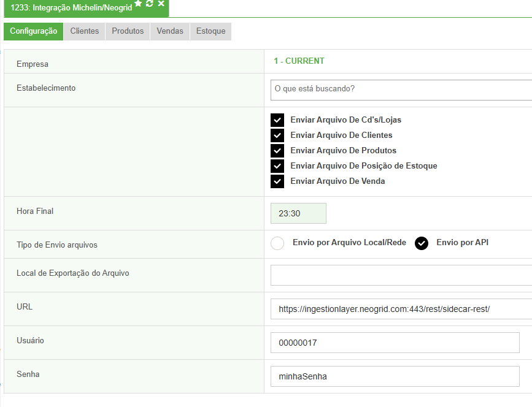Image resolution: width=532 pixels, height=407 pixels.
Task: Switch to the Configuração tab
Action: pos(33,31)
